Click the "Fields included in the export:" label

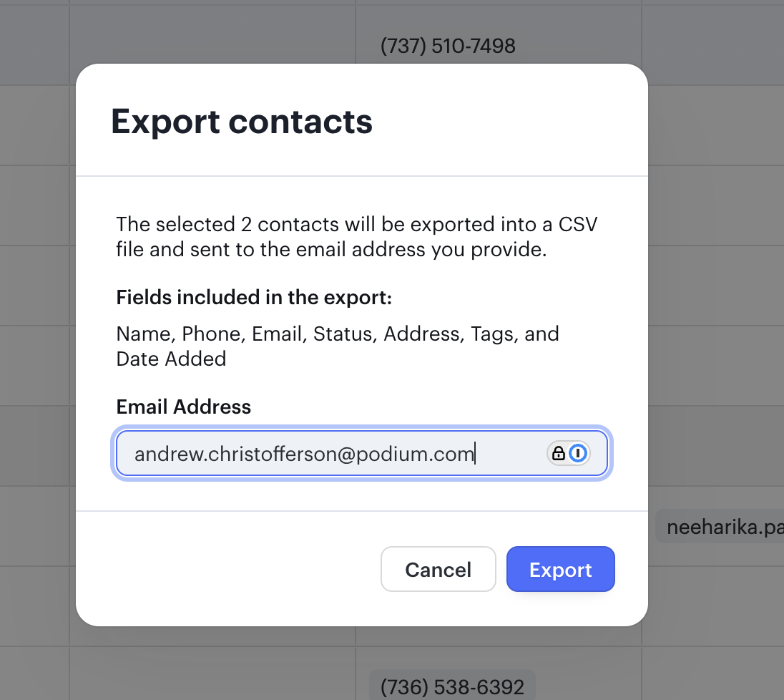tap(254, 298)
